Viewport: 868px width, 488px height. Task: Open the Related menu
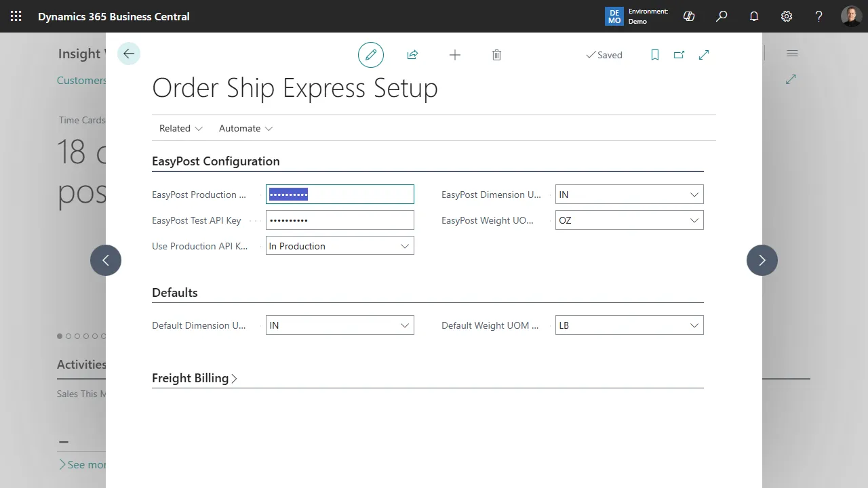click(180, 128)
